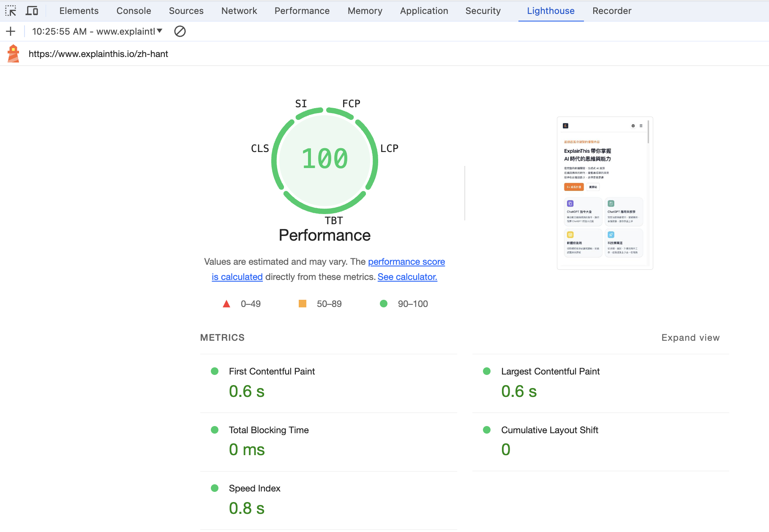This screenshot has width=769, height=532.
Task: Switch to the Network tab
Action: point(239,11)
